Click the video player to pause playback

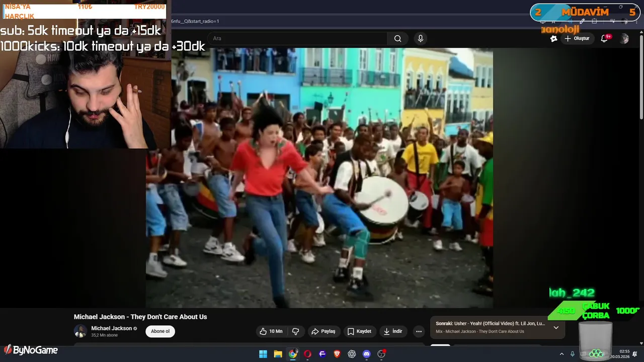[x=319, y=178]
